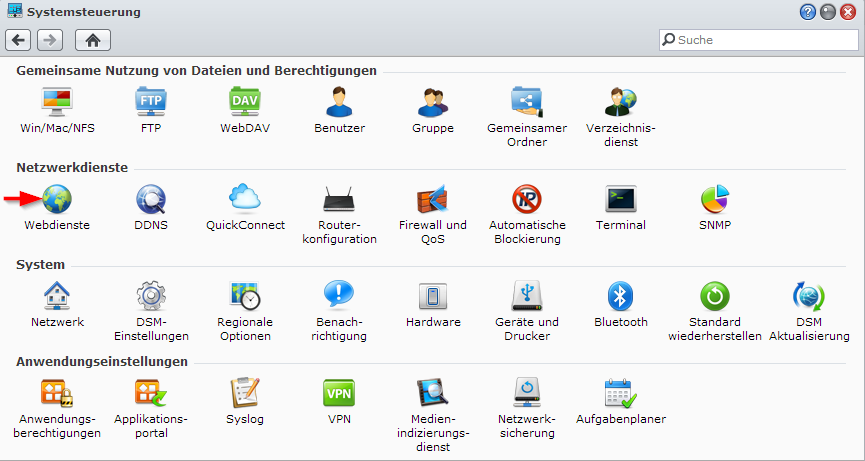
Task: Open QuickConnect cloud icon
Action: pyautogui.click(x=245, y=199)
